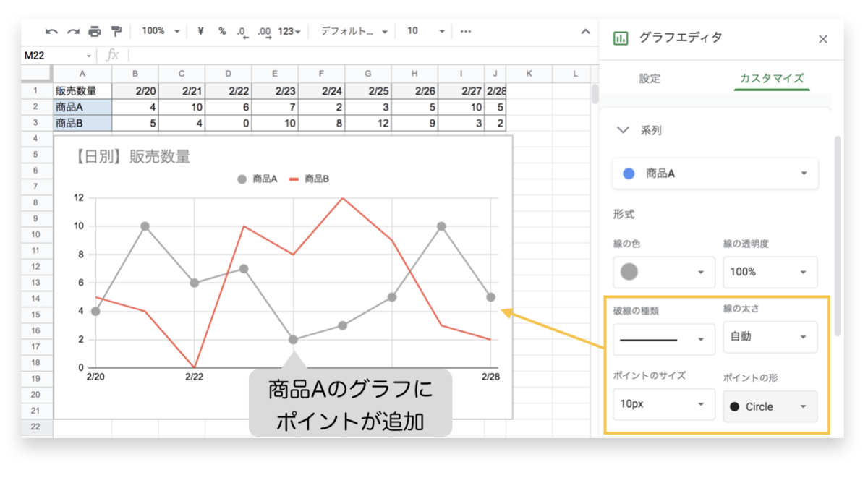Open the font size 10 dropdown

[425, 31]
